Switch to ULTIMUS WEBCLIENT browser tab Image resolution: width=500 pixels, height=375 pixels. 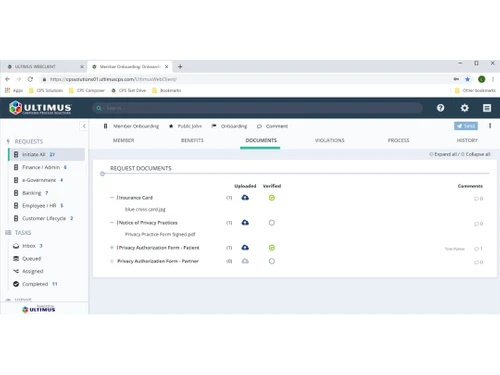(x=44, y=67)
